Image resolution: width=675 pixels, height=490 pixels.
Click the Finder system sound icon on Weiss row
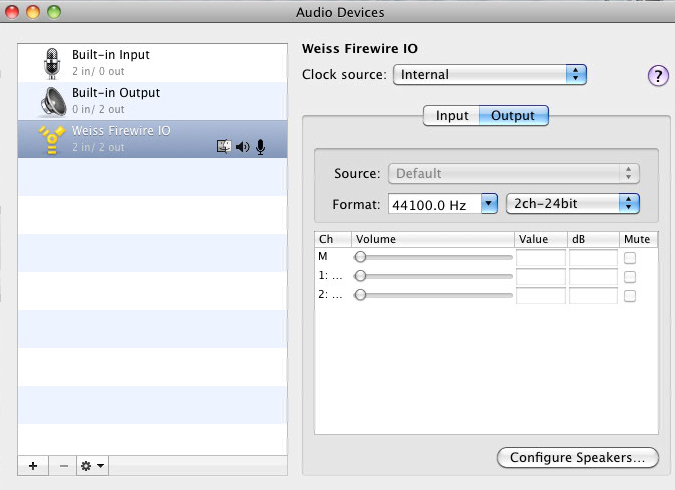click(x=223, y=147)
